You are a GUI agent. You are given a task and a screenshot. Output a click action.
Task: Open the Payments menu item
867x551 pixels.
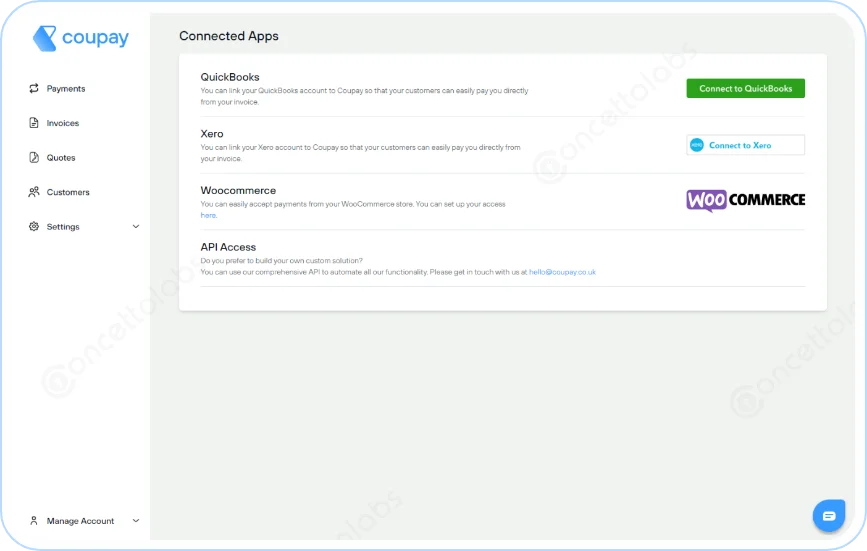[66, 88]
